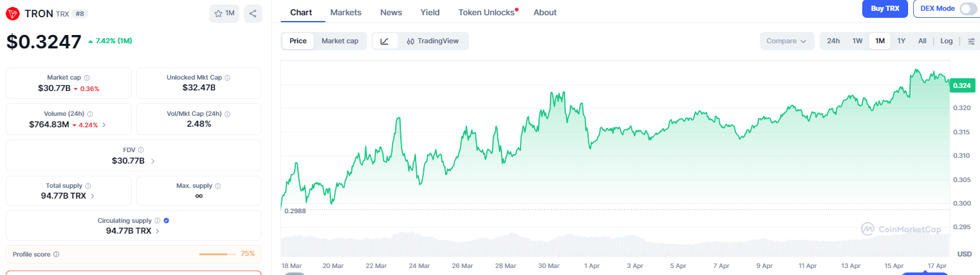Select the 1Y time range
The width and height of the screenshot is (980, 275).
[901, 41]
